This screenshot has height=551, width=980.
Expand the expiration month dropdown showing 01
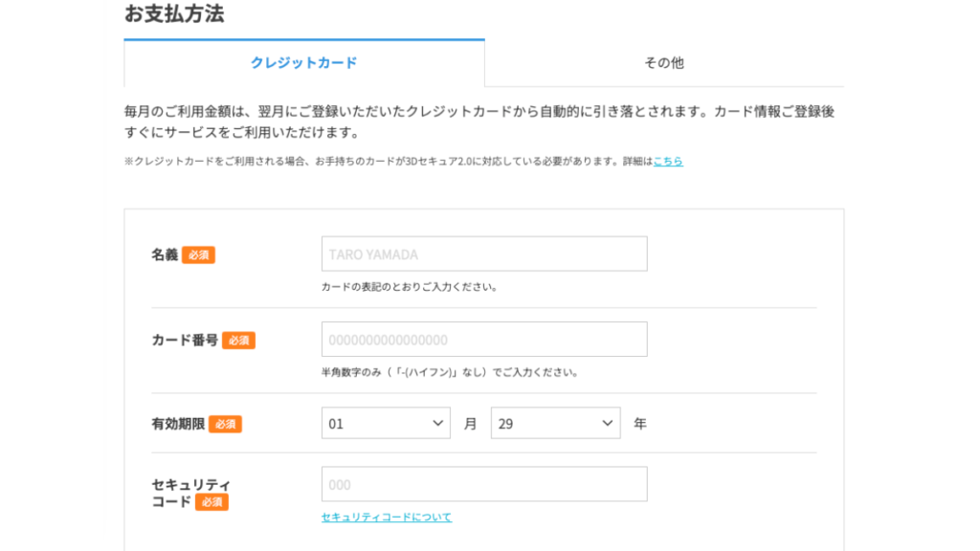point(386,423)
